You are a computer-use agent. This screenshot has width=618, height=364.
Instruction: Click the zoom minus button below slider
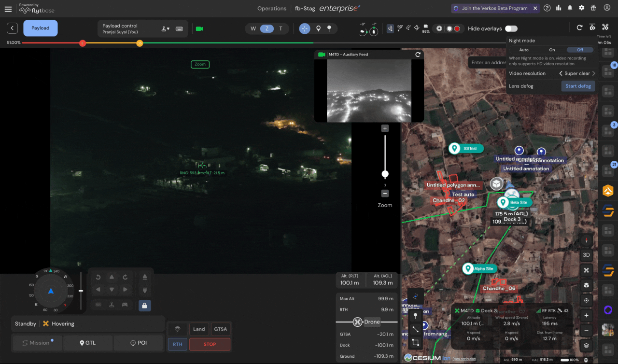coord(385,194)
